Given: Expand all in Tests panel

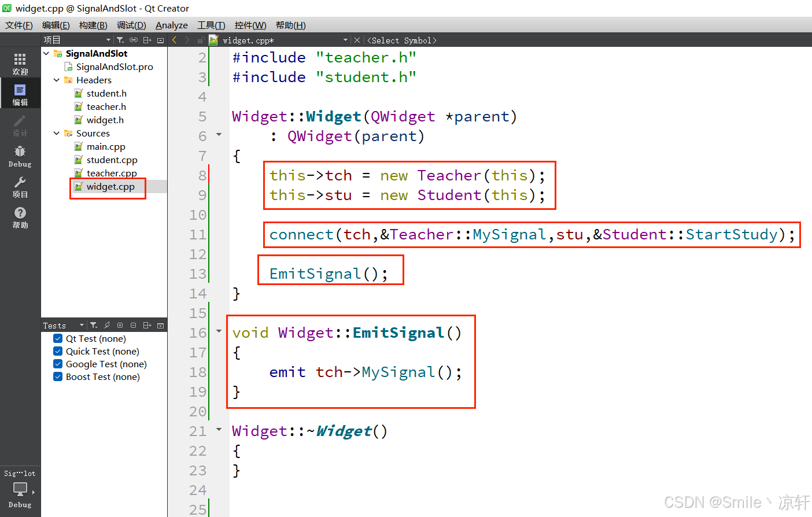Looking at the screenshot, I should click(120, 326).
